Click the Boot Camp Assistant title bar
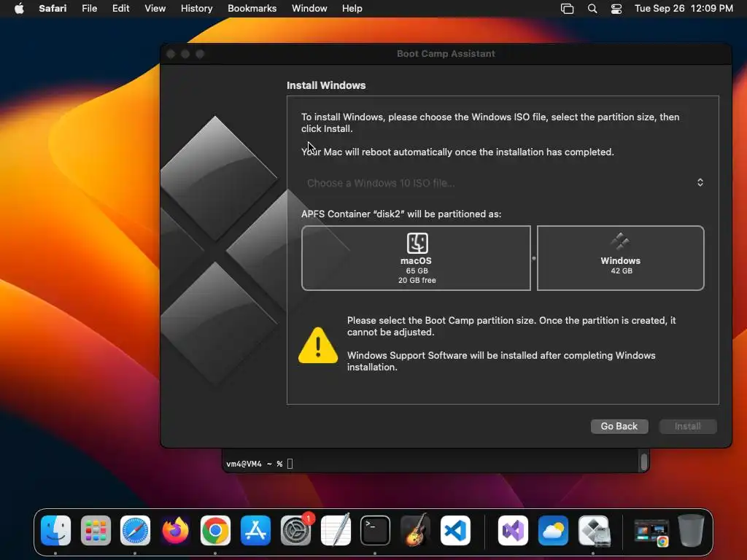This screenshot has width=747, height=560. point(446,54)
